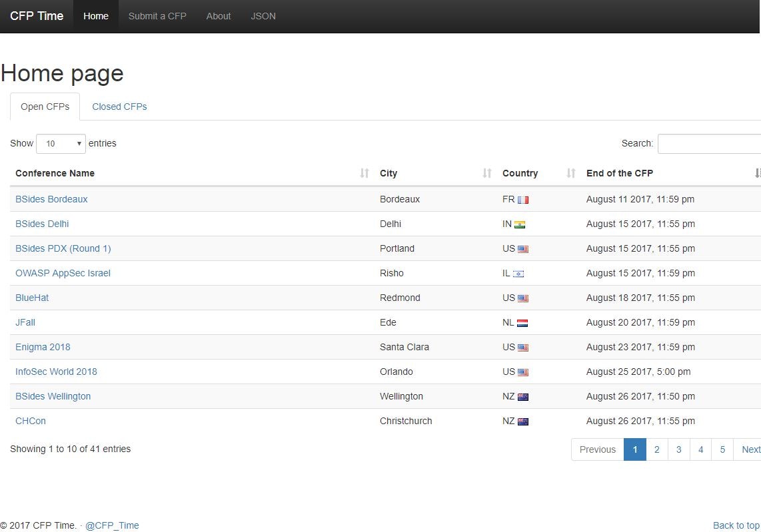Click New Zealand flag in Christchurch row
The height and width of the screenshot is (532, 761).
pyautogui.click(x=522, y=422)
